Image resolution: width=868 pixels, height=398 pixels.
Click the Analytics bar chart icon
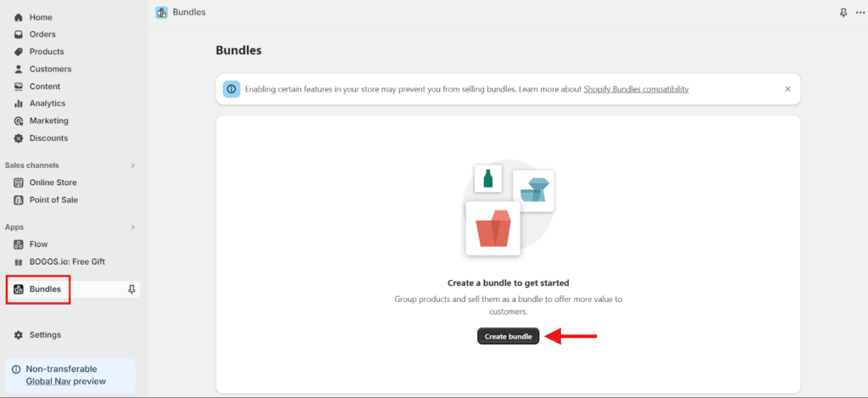pyautogui.click(x=19, y=104)
